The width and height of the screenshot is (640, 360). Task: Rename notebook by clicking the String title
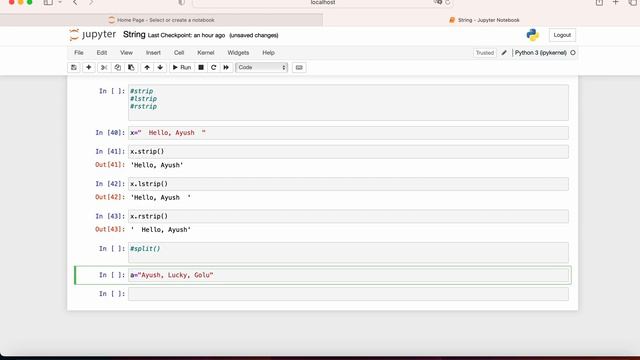[134, 35]
